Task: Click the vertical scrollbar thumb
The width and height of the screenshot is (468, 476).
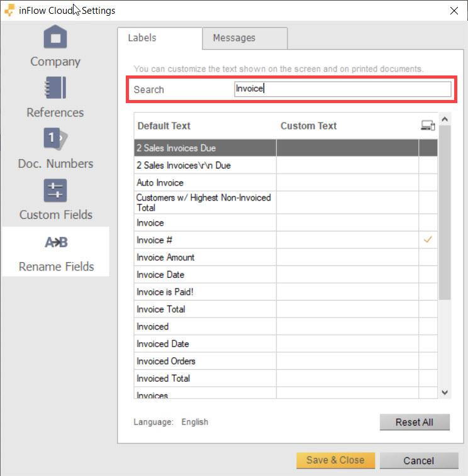Action: click(445, 213)
